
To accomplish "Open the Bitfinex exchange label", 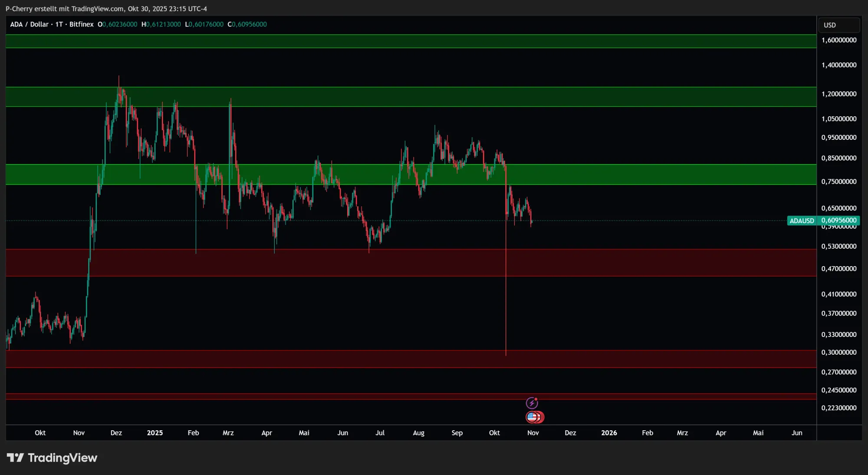I will (x=81, y=24).
